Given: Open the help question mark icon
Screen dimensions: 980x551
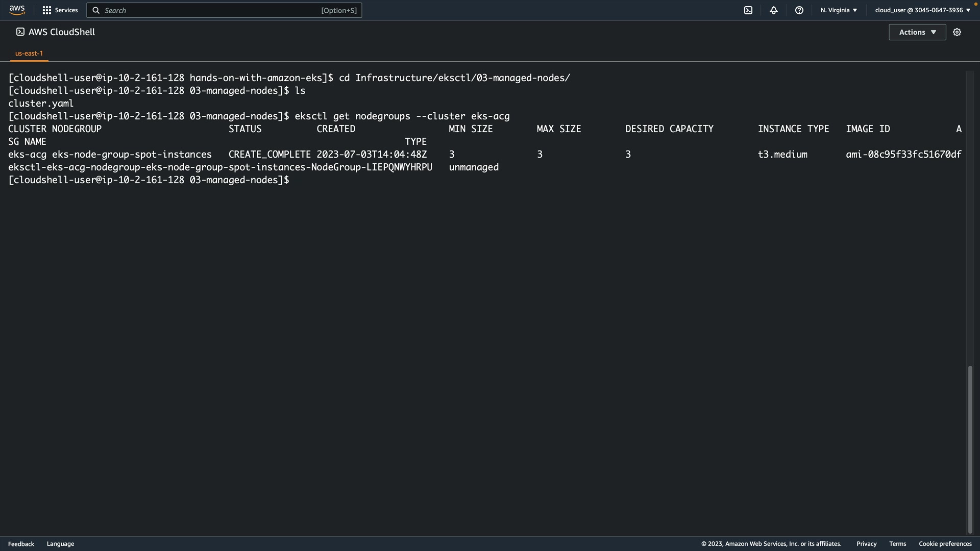Looking at the screenshot, I should (799, 10).
